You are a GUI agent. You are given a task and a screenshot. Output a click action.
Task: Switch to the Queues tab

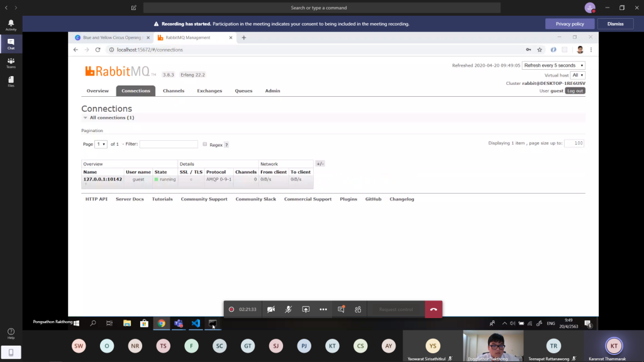(x=243, y=91)
